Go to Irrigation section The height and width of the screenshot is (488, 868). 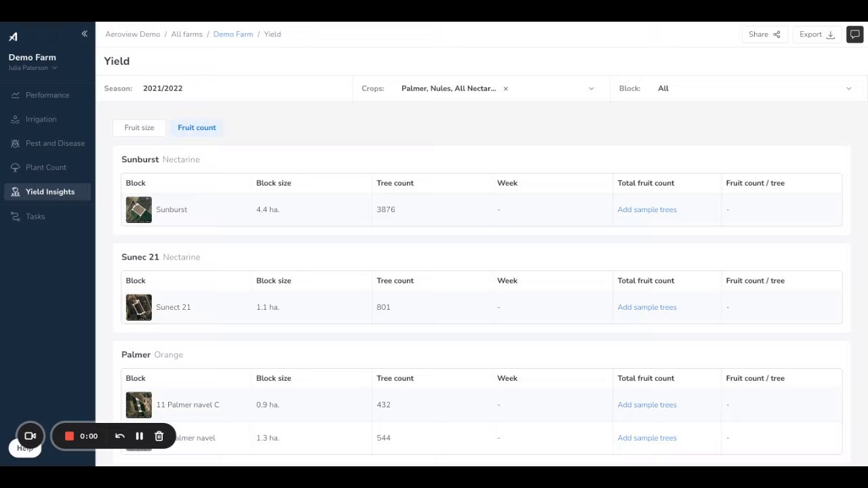pyautogui.click(x=47, y=119)
